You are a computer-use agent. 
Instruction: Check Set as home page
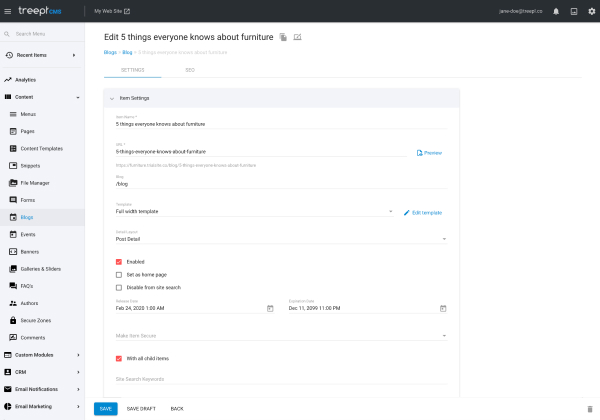(119, 275)
